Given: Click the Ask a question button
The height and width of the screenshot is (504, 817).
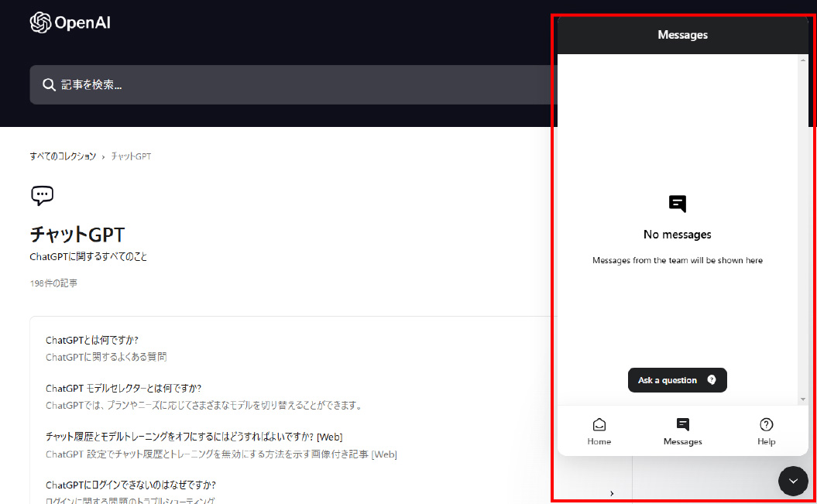Looking at the screenshot, I should 678,380.
